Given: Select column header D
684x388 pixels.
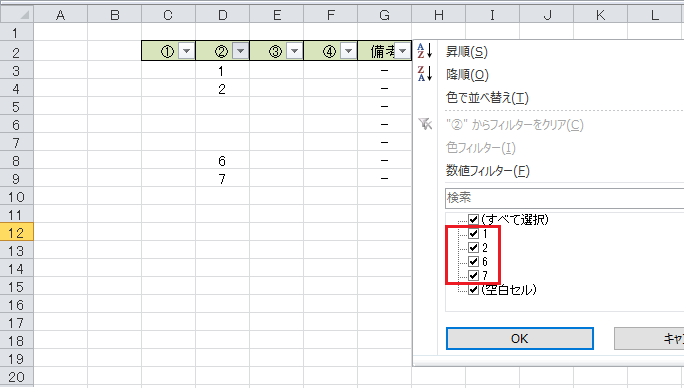Looking at the screenshot, I should 222,15.
